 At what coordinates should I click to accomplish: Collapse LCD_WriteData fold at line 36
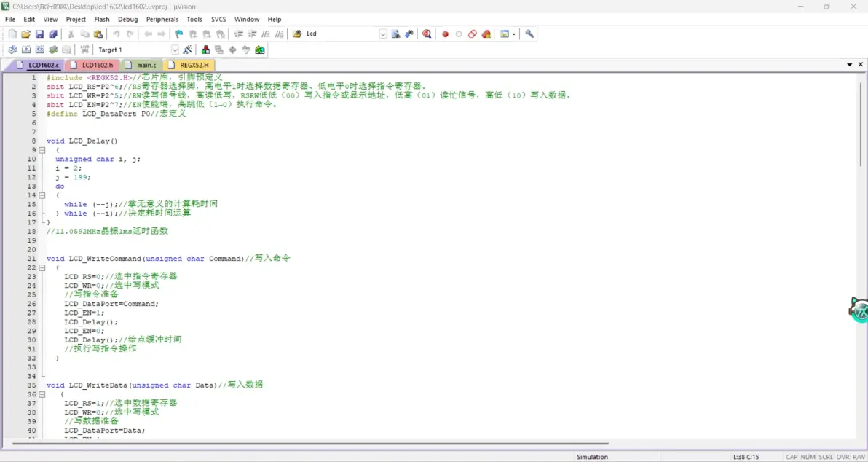coord(42,394)
